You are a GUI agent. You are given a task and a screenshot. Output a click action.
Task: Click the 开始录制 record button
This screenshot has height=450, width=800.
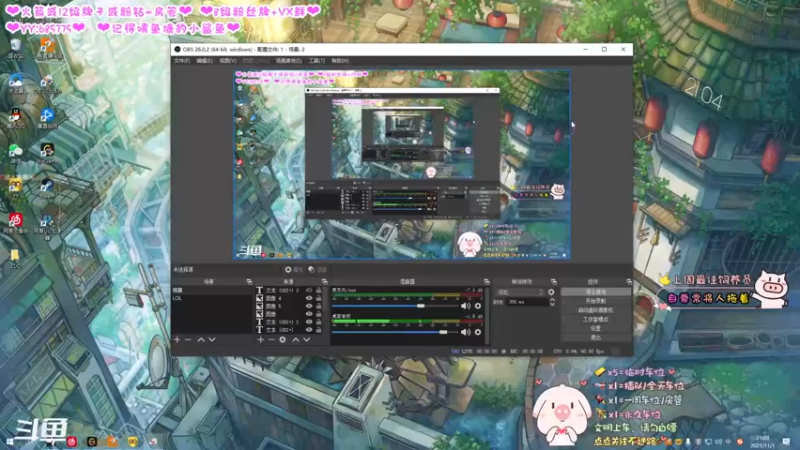(x=595, y=301)
